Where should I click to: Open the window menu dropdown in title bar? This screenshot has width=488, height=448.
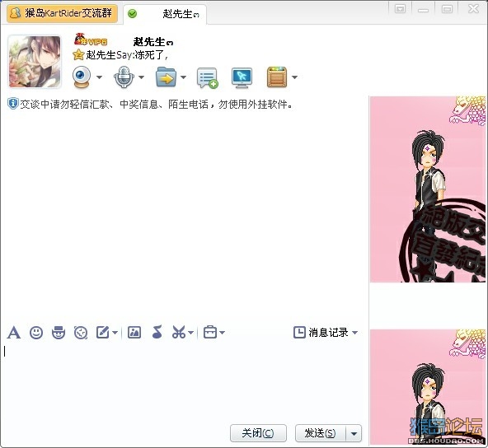point(400,9)
